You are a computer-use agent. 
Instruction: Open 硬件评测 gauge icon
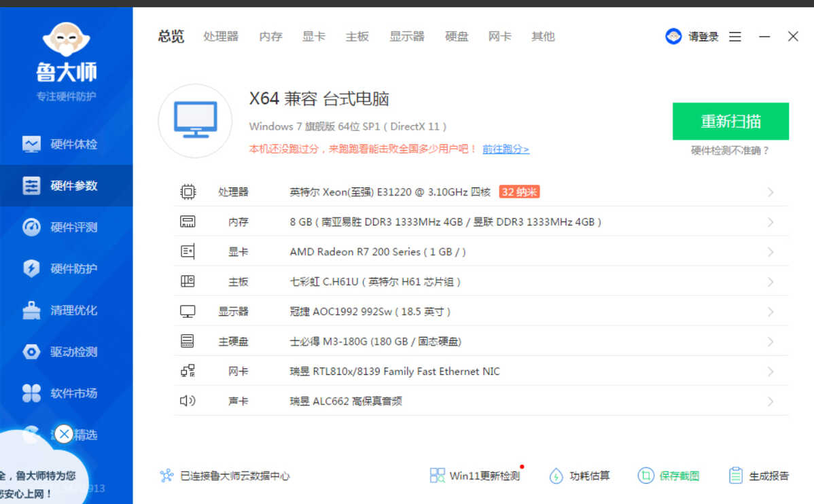click(x=32, y=228)
